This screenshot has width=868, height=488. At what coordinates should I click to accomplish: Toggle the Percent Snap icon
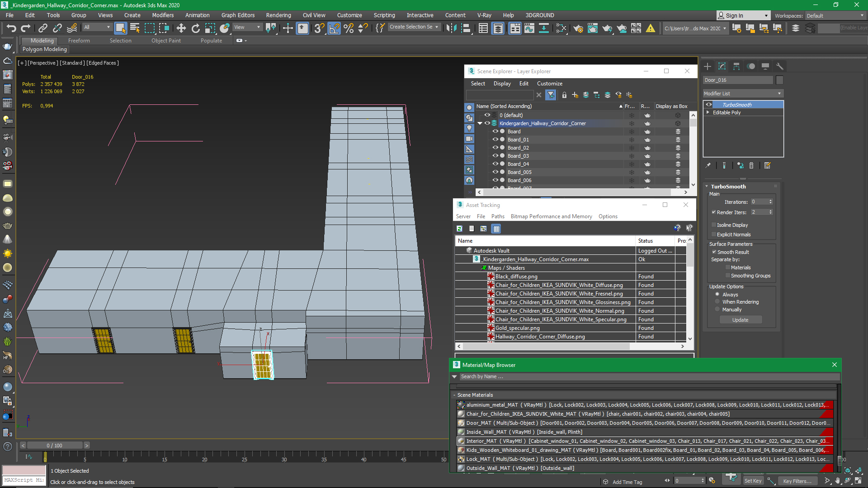click(x=349, y=28)
